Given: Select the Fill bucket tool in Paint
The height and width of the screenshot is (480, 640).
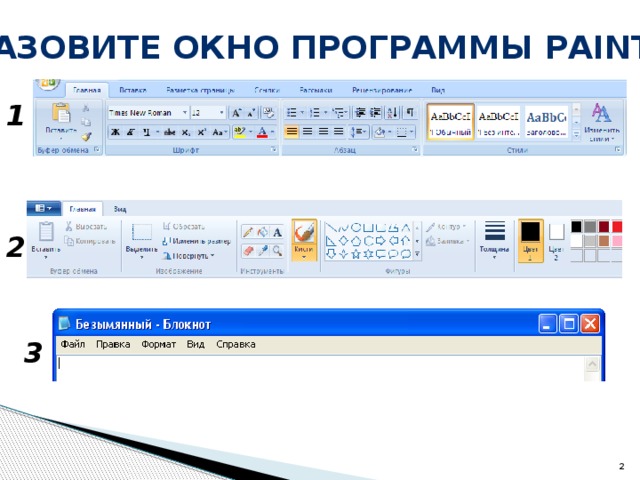Looking at the screenshot, I should pyautogui.click(x=262, y=232).
